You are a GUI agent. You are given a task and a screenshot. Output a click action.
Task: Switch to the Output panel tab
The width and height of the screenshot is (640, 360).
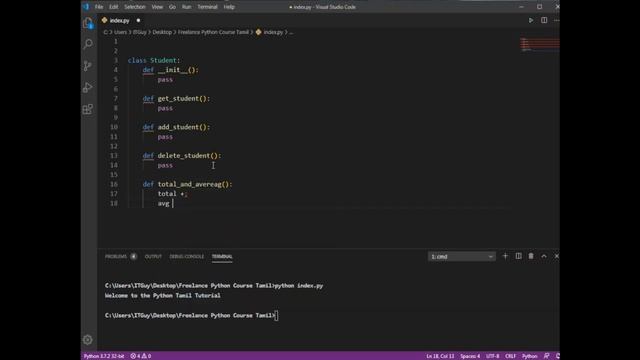coord(153,256)
